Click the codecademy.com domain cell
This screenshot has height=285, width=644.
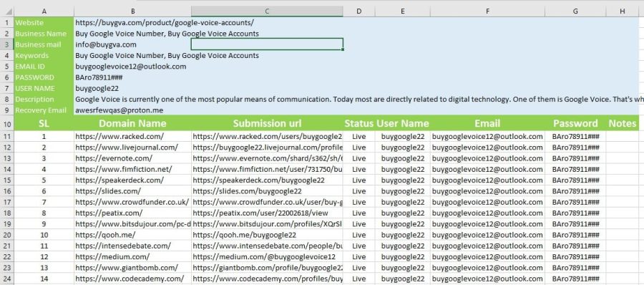(132, 279)
